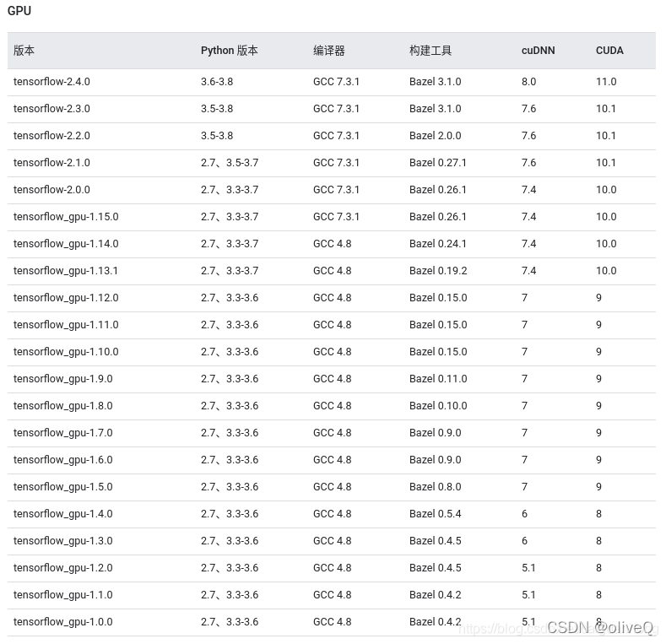Click the CUDA value 11.0
The image size is (666, 644).
[x=606, y=82]
